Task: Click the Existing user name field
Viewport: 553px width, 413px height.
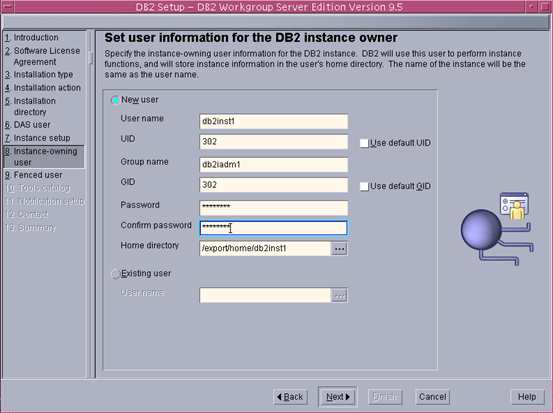Action: 265,295
